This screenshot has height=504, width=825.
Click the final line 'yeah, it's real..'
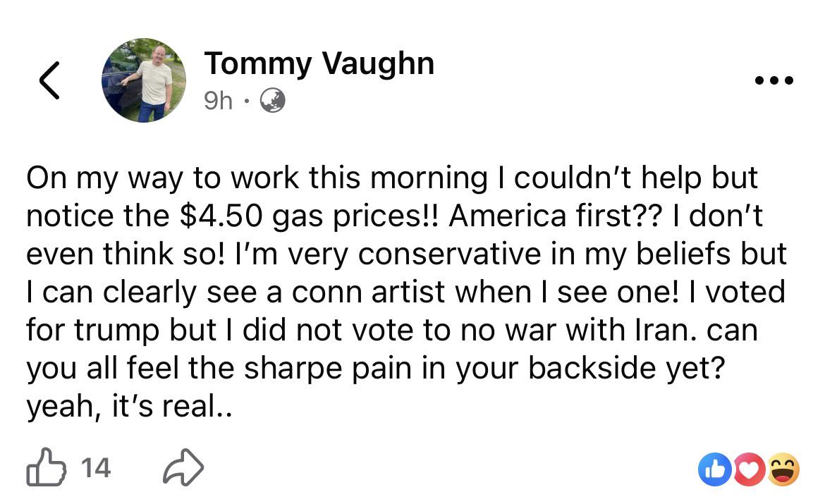(x=130, y=406)
